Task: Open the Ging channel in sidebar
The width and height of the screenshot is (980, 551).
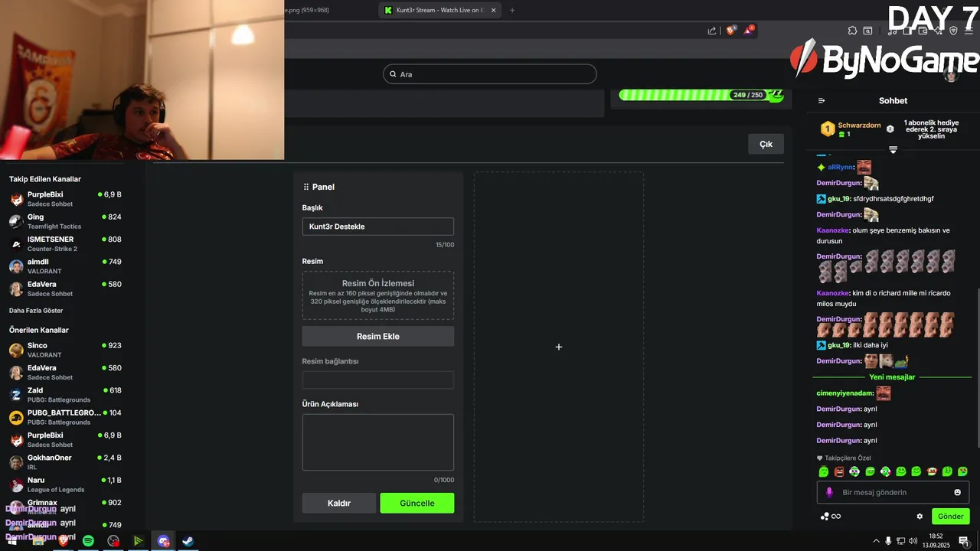Action: coord(65,221)
